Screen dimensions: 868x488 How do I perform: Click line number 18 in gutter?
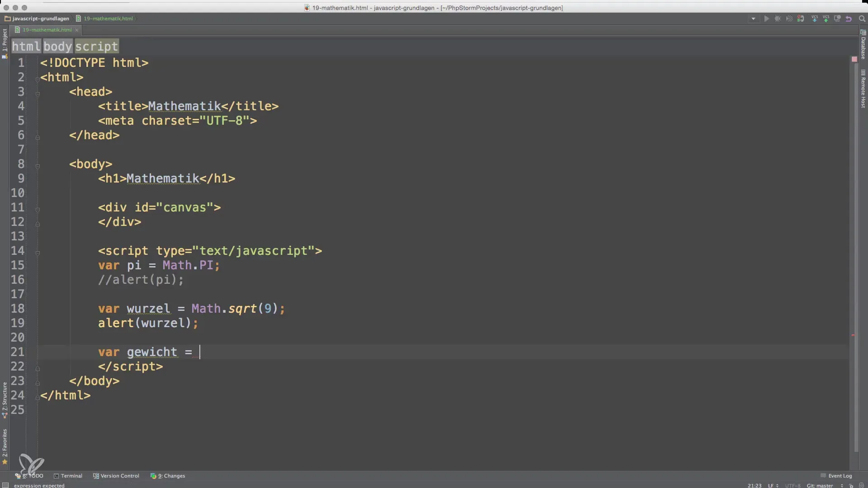tap(18, 309)
